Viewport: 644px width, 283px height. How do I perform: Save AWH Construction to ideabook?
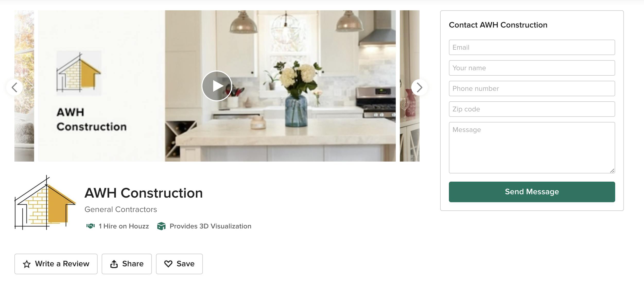[x=179, y=264]
